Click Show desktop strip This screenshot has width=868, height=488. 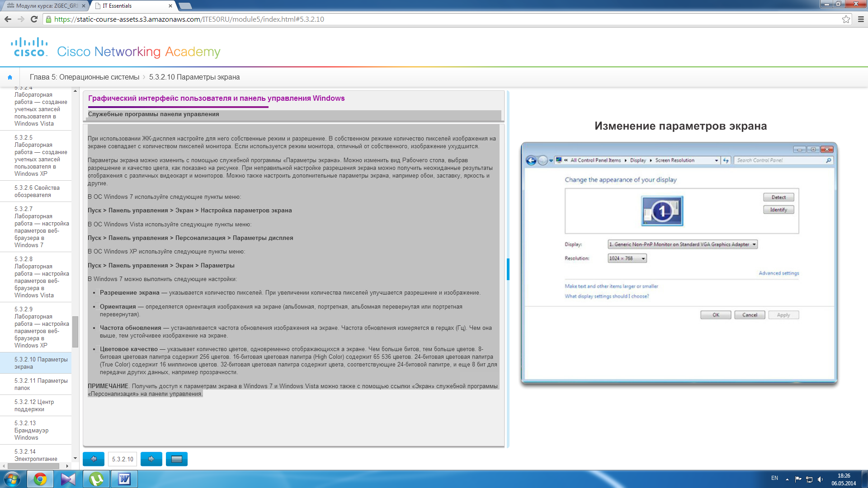pos(864,479)
